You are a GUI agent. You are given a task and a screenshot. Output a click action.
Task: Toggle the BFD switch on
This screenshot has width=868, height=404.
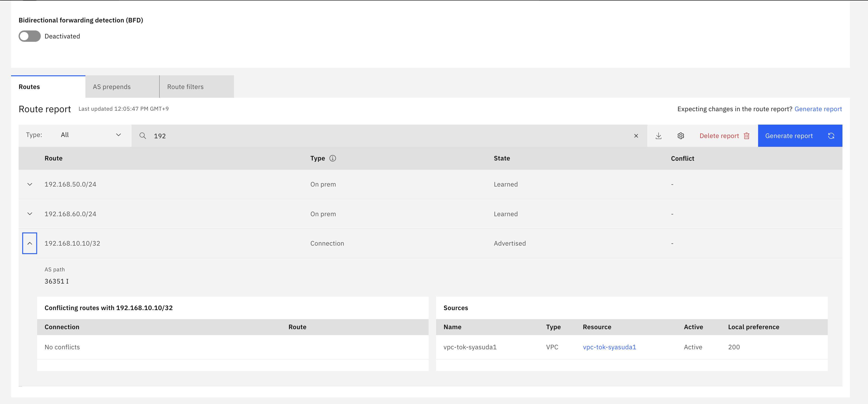pyautogui.click(x=30, y=36)
